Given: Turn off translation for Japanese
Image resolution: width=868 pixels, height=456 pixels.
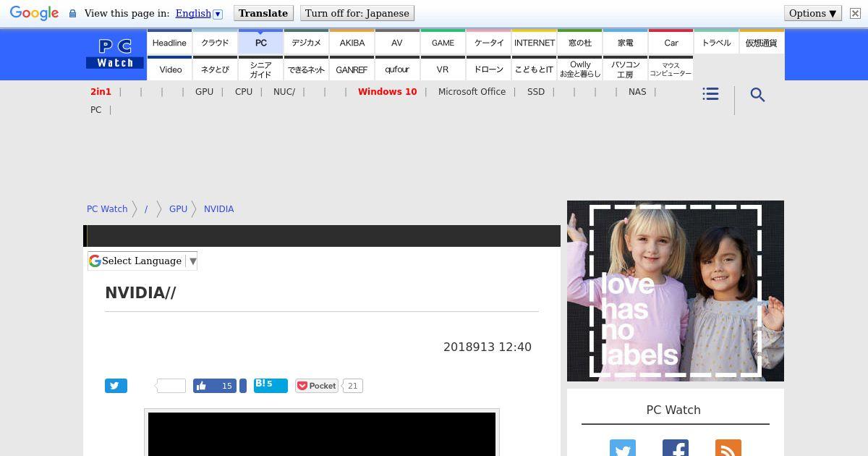Looking at the screenshot, I should coord(357,13).
